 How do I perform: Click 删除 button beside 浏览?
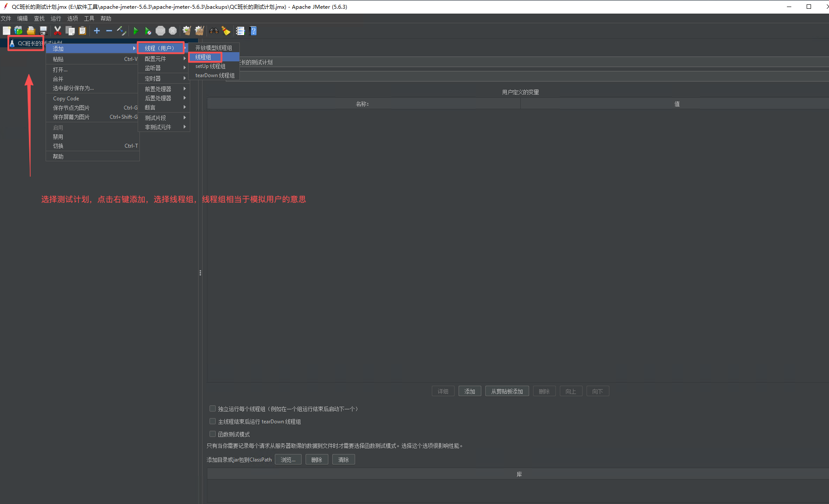pyautogui.click(x=317, y=460)
